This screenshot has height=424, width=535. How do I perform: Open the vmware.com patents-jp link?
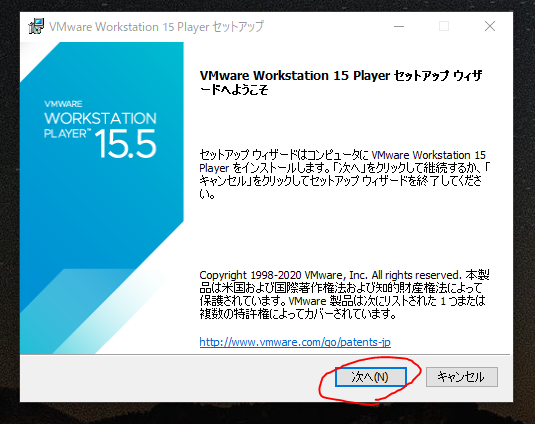coord(295,342)
